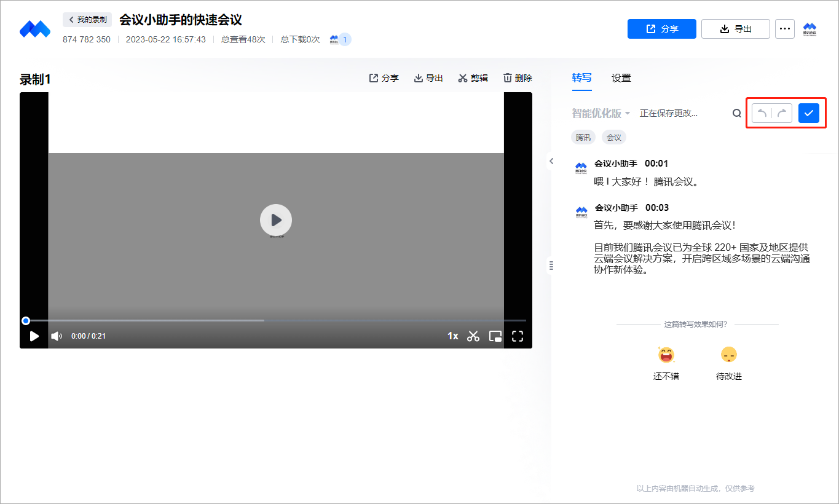Export recording via 导出 above the video

428,78
